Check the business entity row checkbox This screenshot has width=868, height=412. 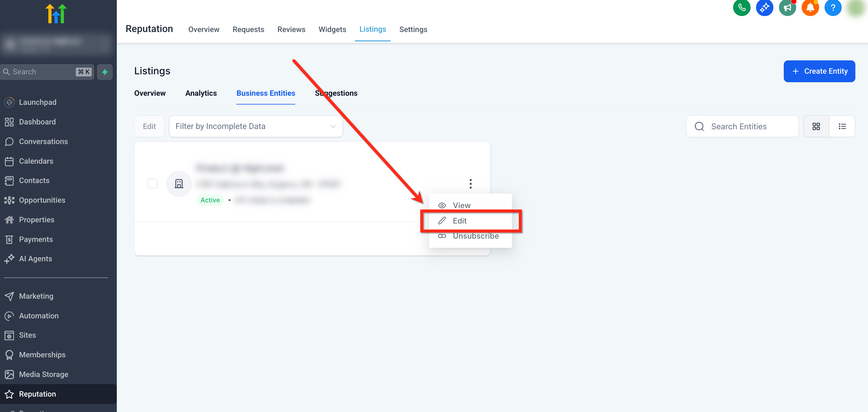coord(152,184)
